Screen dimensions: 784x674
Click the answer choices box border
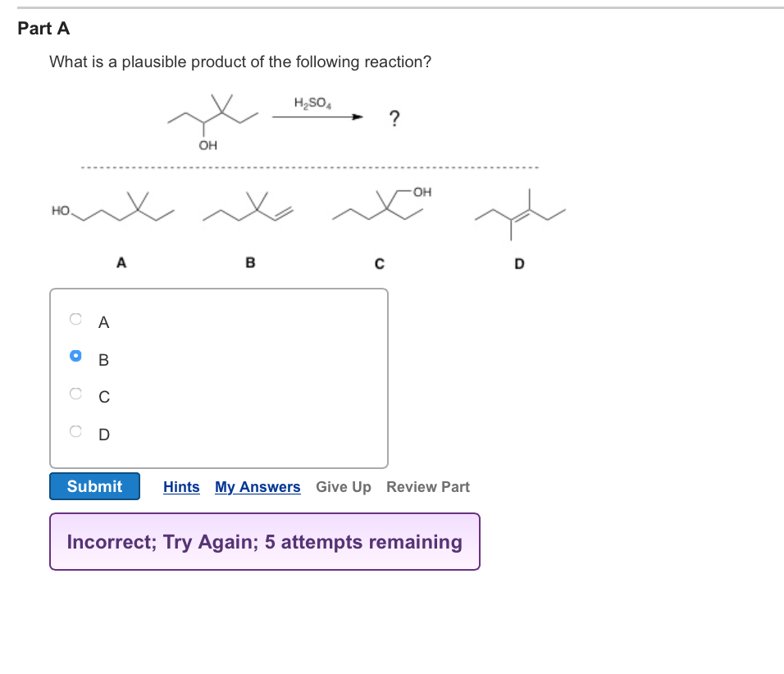[219, 287]
